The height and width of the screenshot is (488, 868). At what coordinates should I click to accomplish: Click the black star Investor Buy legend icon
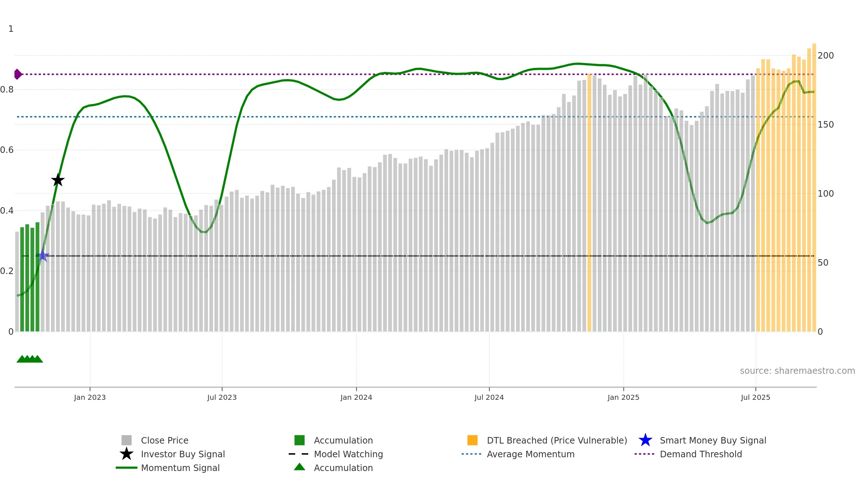[x=127, y=454]
